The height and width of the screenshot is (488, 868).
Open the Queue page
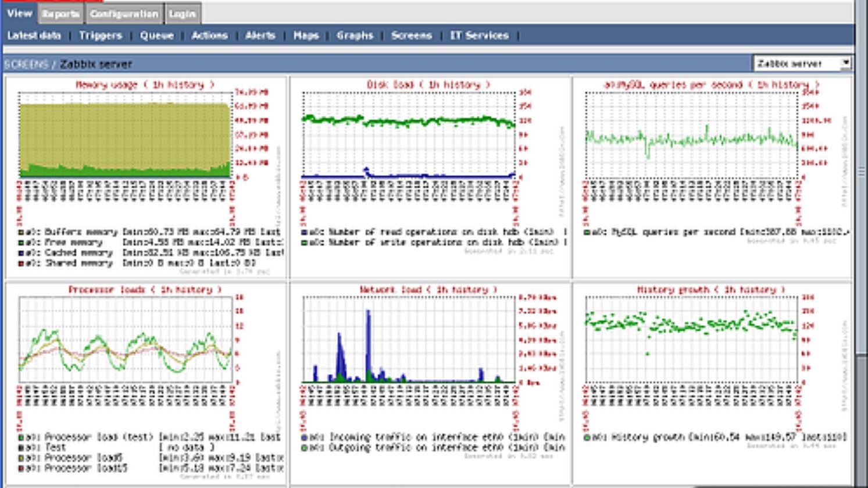pyautogui.click(x=156, y=35)
